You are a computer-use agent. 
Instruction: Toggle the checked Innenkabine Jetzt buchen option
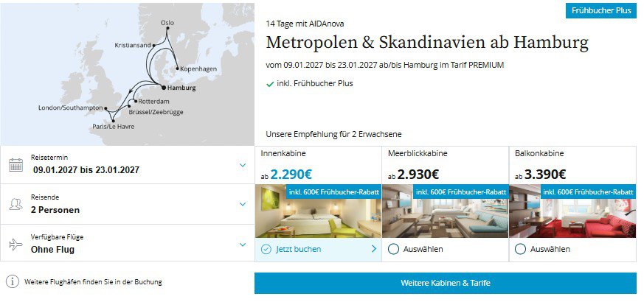point(266,249)
